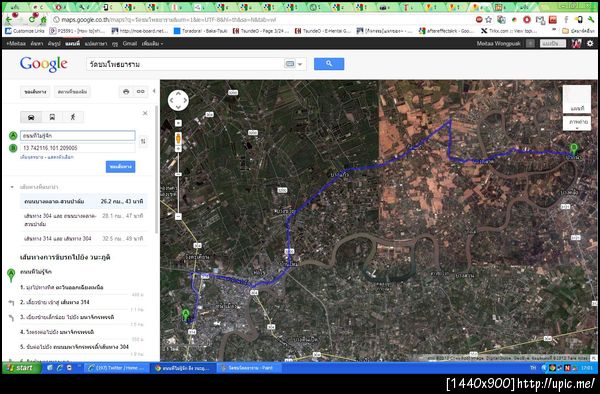Reload the page in the browser
The width and height of the screenshot is (600, 394).
pos(32,20)
